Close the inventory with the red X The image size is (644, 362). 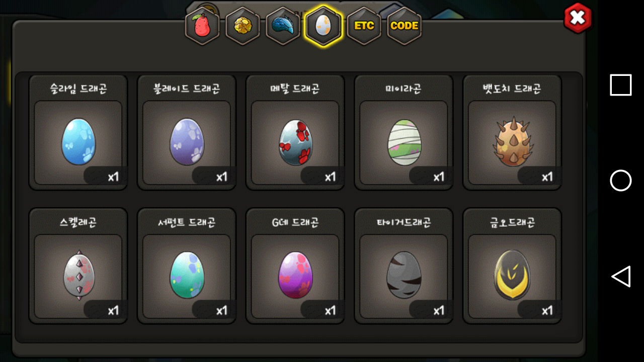[x=578, y=18]
